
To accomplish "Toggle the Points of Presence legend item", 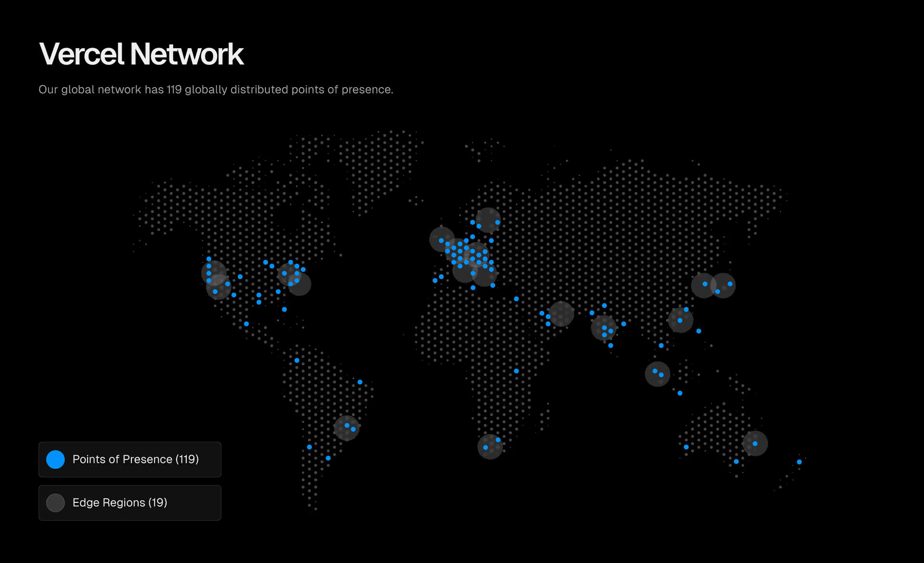I will 129,459.
